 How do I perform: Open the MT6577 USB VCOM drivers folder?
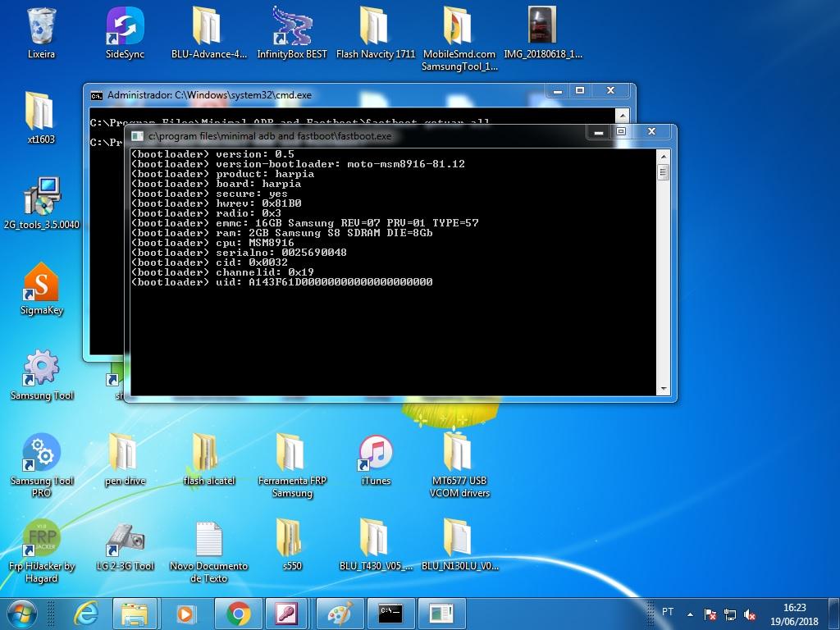coord(459,465)
